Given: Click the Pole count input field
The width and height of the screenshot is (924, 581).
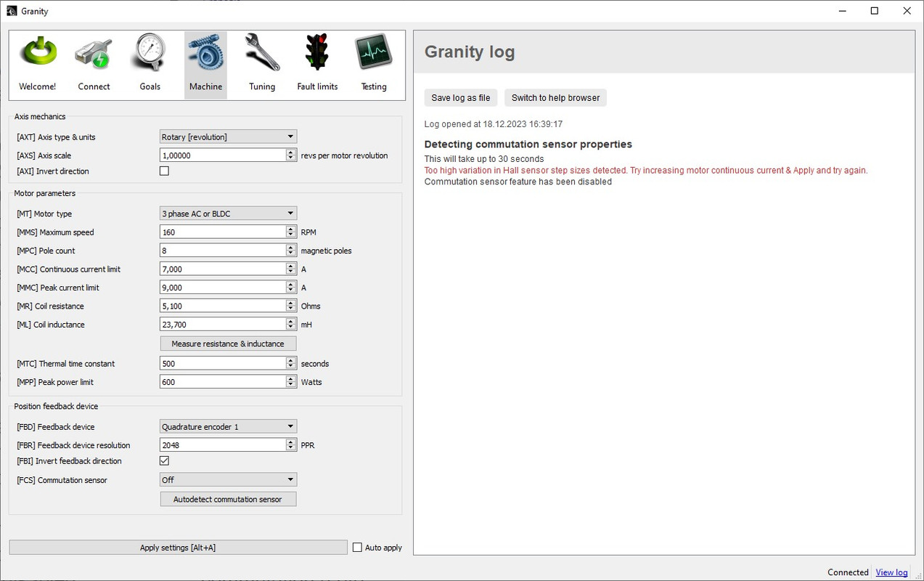Looking at the screenshot, I should tap(223, 251).
